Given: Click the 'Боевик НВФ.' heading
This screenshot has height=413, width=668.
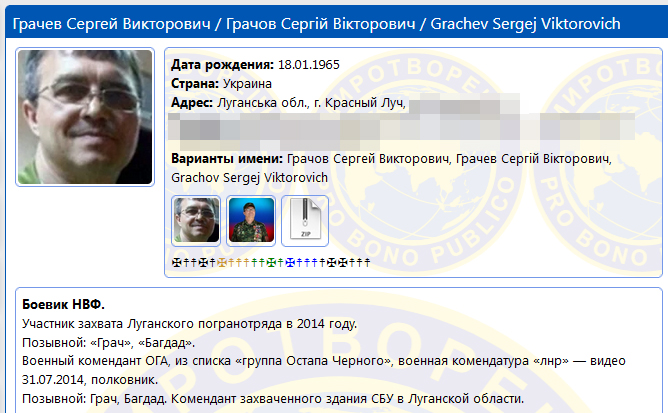Looking at the screenshot, I should pyautogui.click(x=63, y=304).
